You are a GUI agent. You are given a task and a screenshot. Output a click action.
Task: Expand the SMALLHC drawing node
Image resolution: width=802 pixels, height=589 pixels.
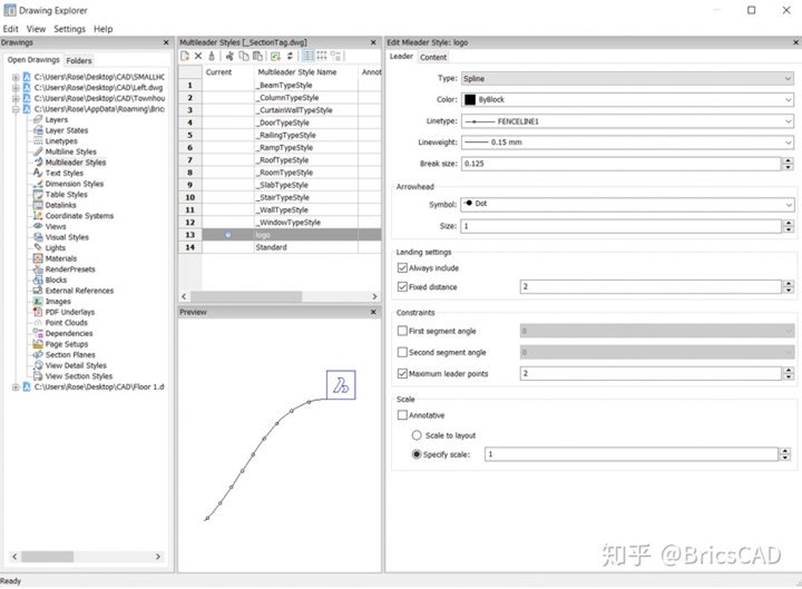pyautogui.click(x=16, y=77)
